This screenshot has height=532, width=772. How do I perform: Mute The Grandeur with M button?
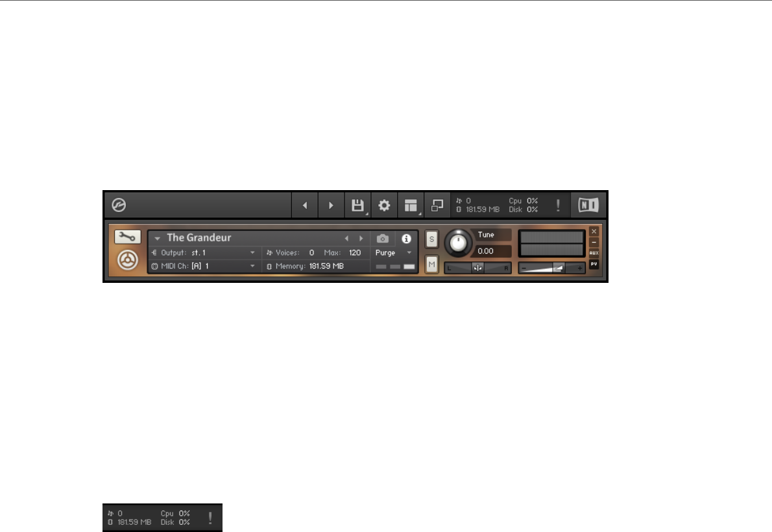(432, 265)
